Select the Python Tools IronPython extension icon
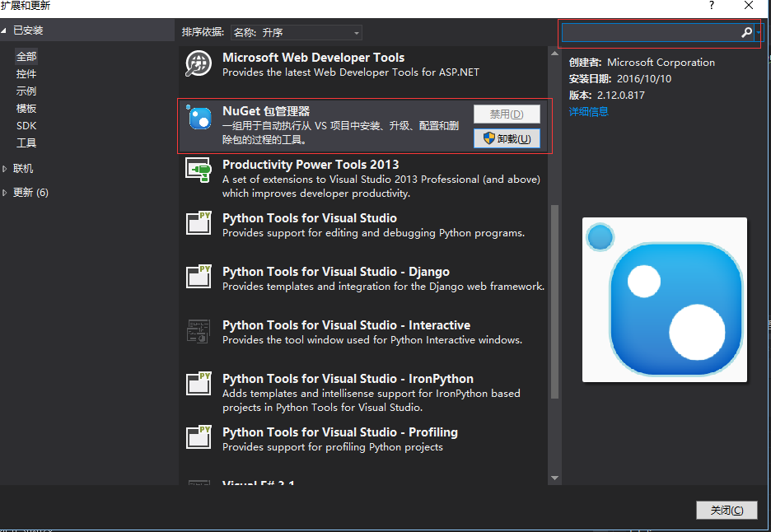 (198, 383)
